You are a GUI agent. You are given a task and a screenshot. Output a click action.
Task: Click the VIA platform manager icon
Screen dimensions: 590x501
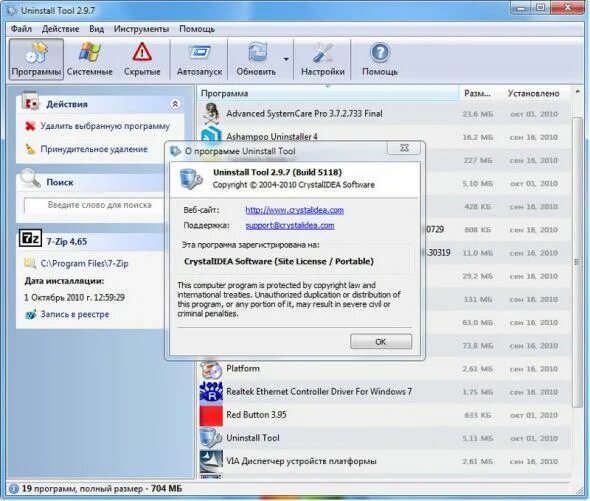click(211, 461)
